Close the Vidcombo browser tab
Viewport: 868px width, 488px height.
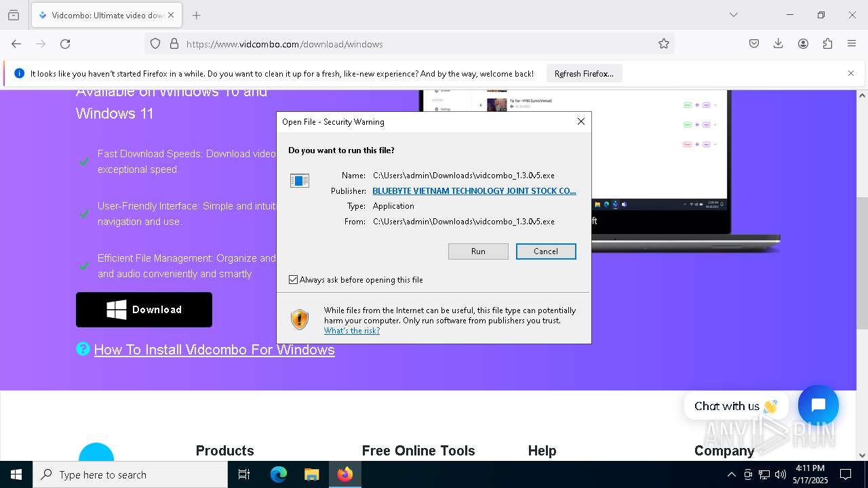click(171, 15)
